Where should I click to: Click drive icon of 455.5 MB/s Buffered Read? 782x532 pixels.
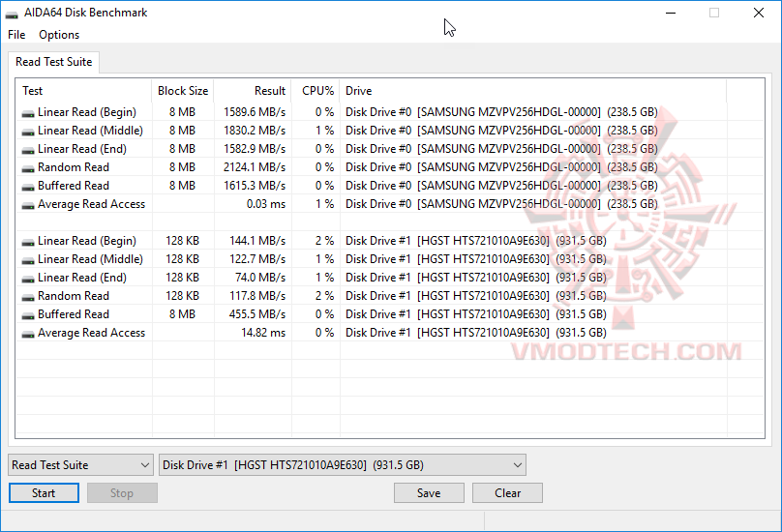[x=28, y=315]
